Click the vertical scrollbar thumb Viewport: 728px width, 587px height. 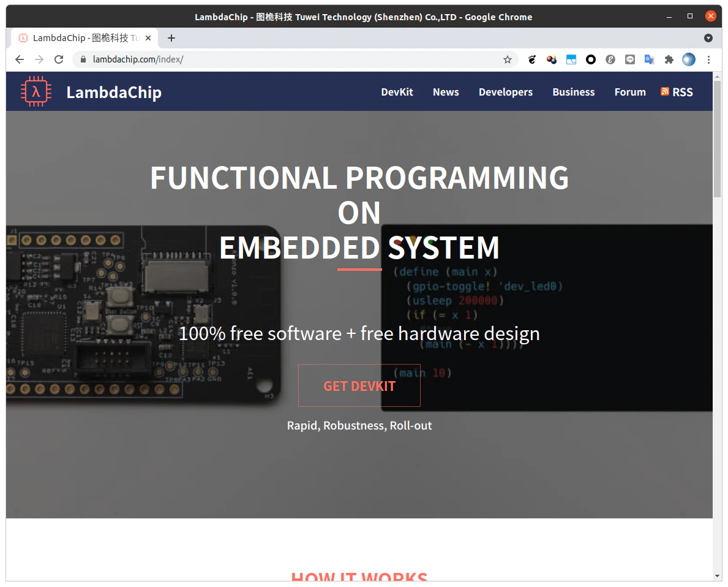tap(718, 140)
